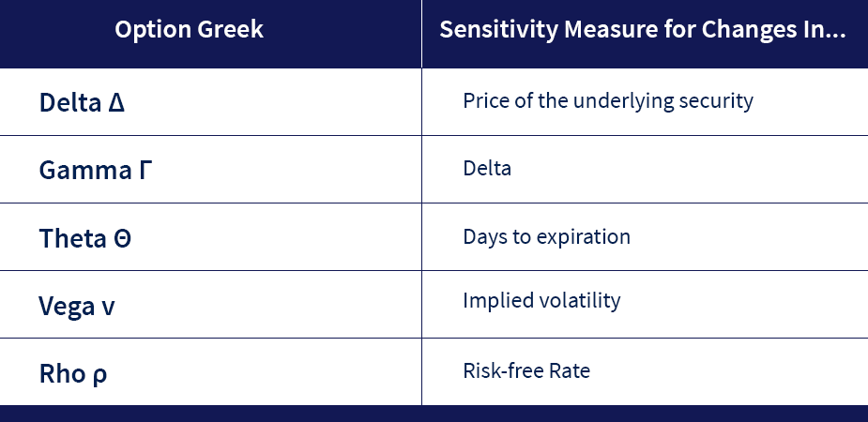Image resolution: width=868 pixels, height=422 pixels.
Task: Click the "Sensitivity Measure for Changes In..." header
Action: click(x=644, y=30)
